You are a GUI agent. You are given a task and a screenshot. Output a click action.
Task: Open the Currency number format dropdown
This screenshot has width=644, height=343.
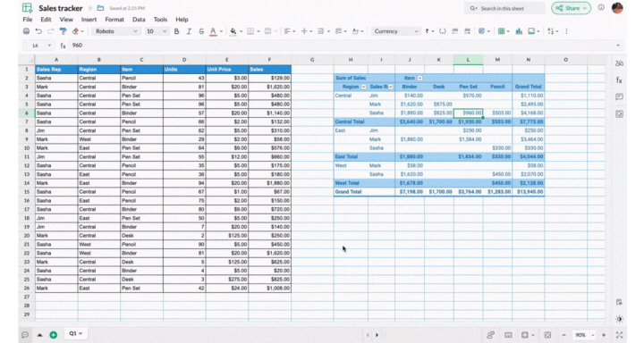[x=395, y=31]
